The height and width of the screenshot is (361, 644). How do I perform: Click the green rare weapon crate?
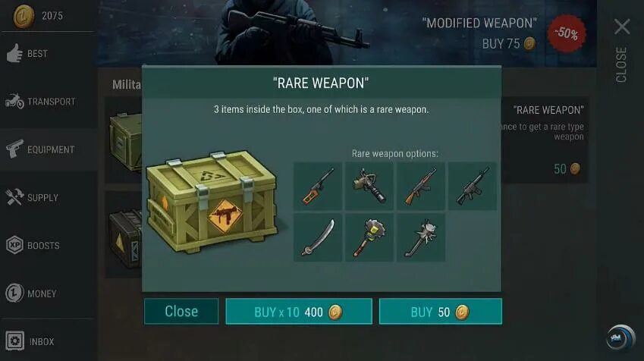tap(212, 201)
